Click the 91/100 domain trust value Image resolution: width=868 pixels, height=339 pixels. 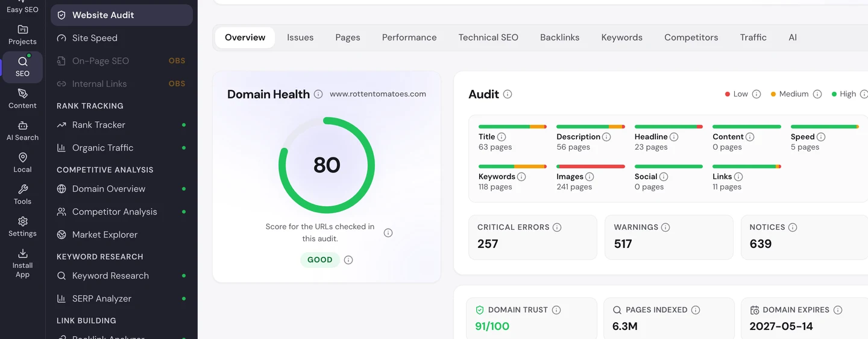point(492,326)
